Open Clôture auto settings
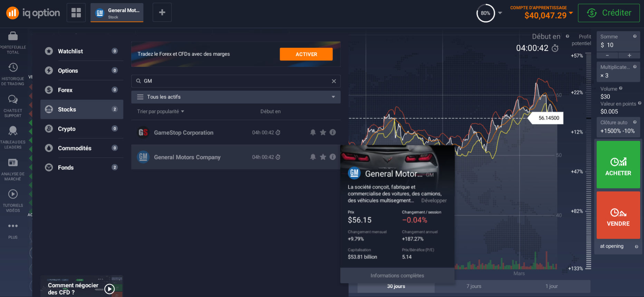Screen dimensions: 644x297 click(618, 127)
